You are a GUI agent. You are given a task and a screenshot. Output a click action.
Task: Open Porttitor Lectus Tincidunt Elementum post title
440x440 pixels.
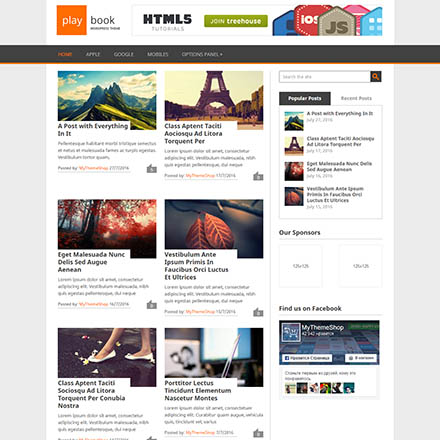point(198,390)
